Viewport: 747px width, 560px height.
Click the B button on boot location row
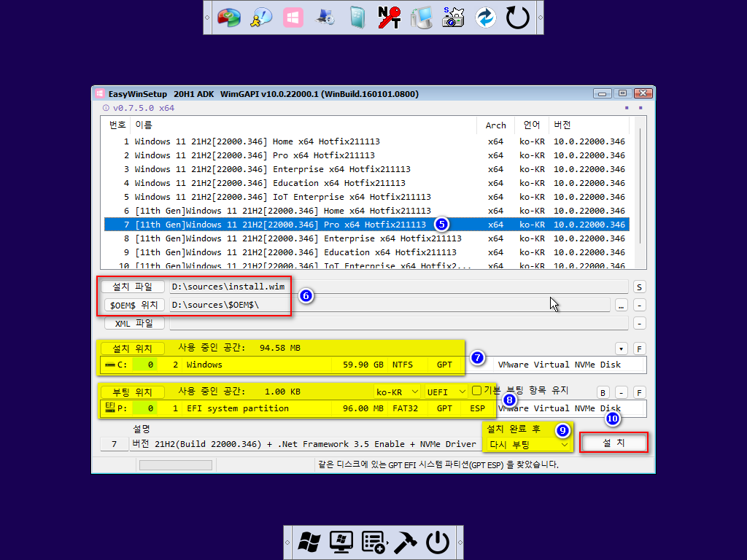[603, 393]
